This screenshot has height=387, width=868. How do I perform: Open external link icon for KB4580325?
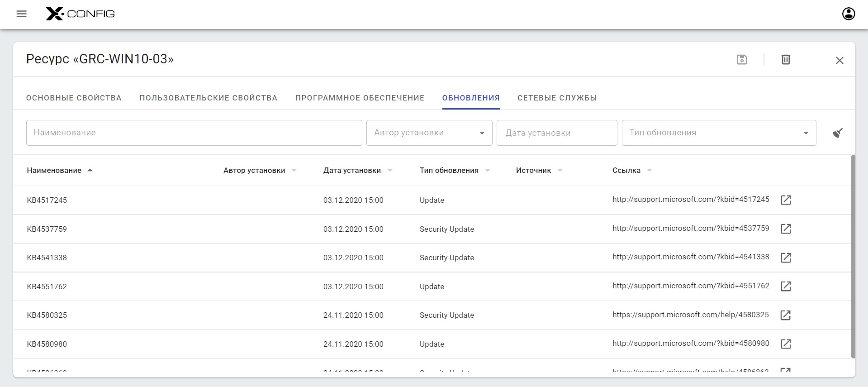pos(786,315)
